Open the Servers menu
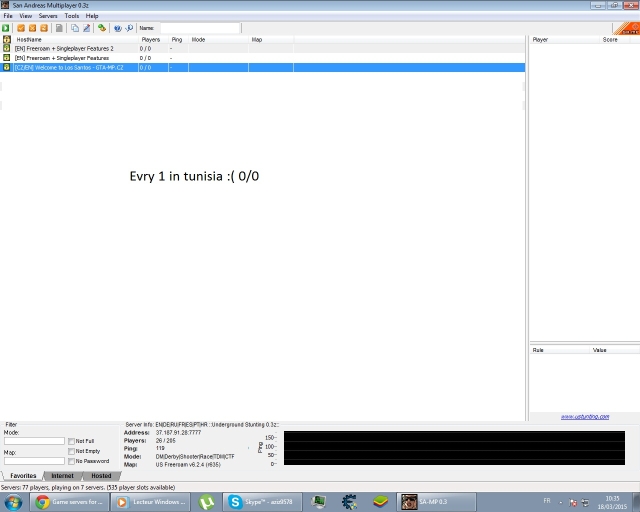The height and width of the screenshot is (512, 640). point(48,16)
